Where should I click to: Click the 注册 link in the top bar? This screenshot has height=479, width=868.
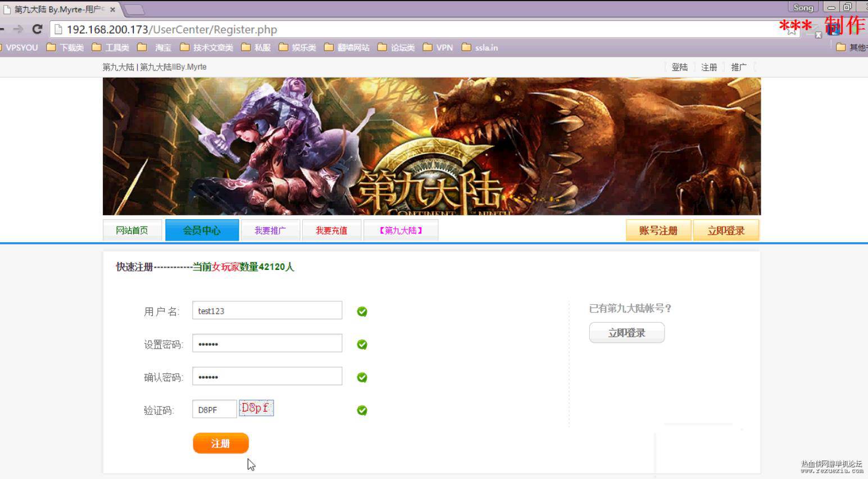pyautogui.click(x=709, y=67)
